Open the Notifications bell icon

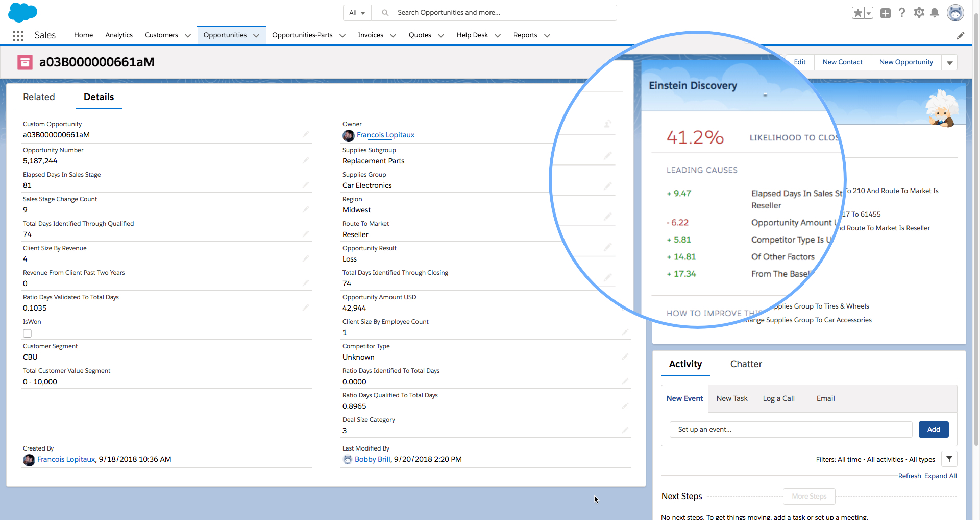(x=935, y=13)
